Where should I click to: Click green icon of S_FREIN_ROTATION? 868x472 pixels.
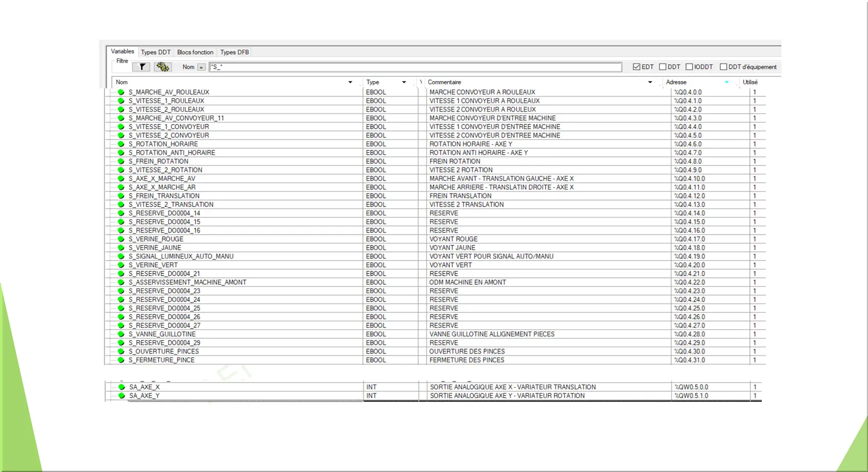[x=121, y=161]
